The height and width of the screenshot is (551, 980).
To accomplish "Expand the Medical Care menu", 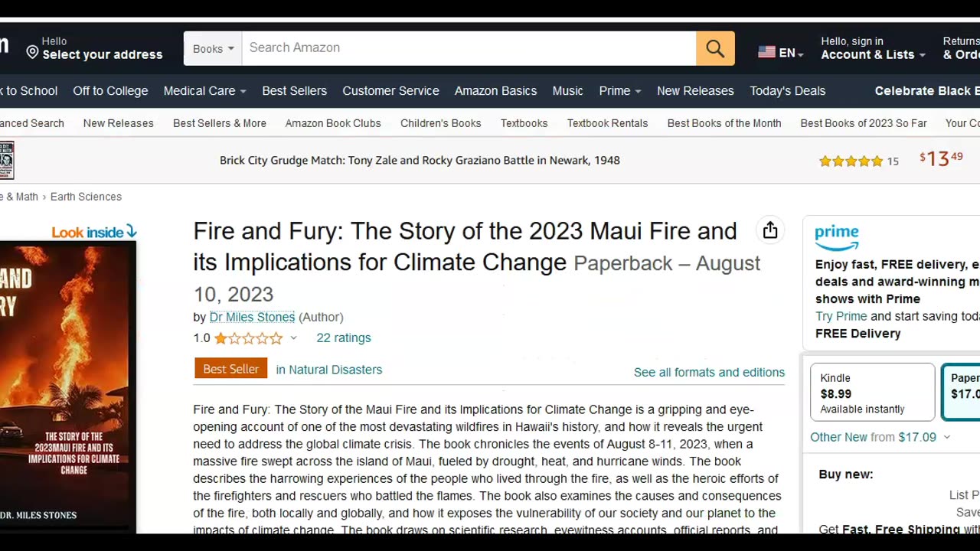I will pyautogui.click(x=204, y=90).
